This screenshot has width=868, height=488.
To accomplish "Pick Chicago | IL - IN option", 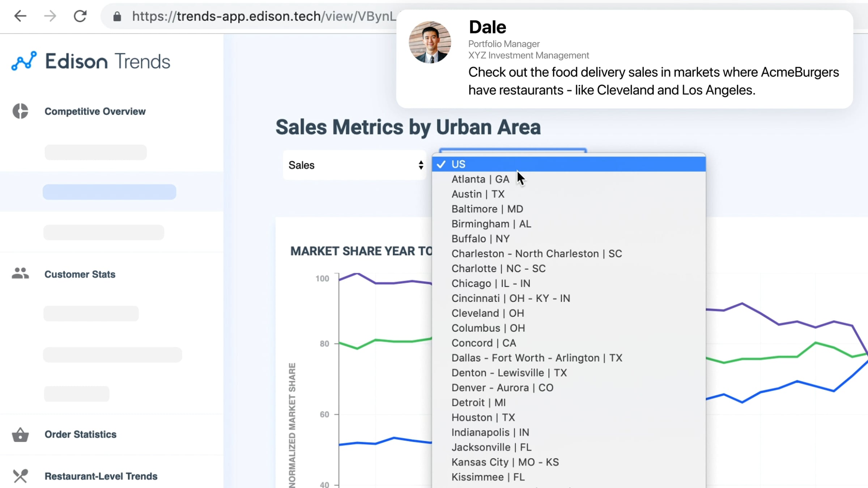I will (491, 283).
